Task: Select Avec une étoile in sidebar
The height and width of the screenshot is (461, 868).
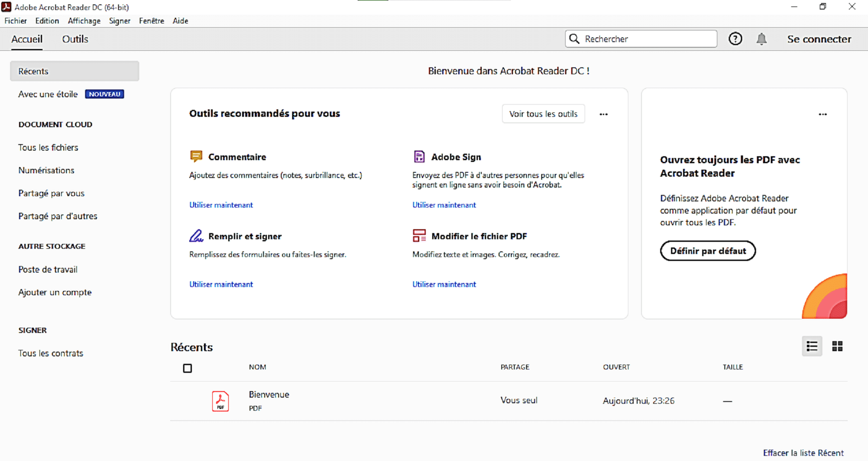Action: [x=48, y=94]
